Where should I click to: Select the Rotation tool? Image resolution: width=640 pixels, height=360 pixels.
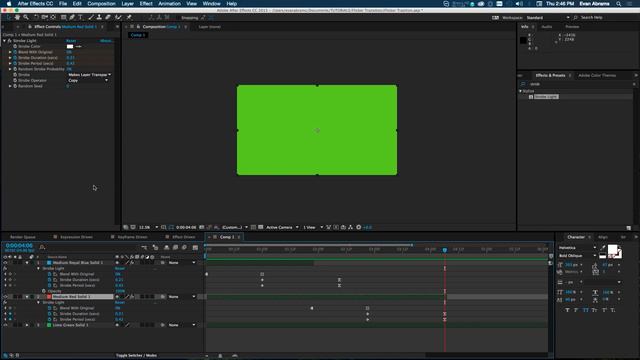(36, 18)
